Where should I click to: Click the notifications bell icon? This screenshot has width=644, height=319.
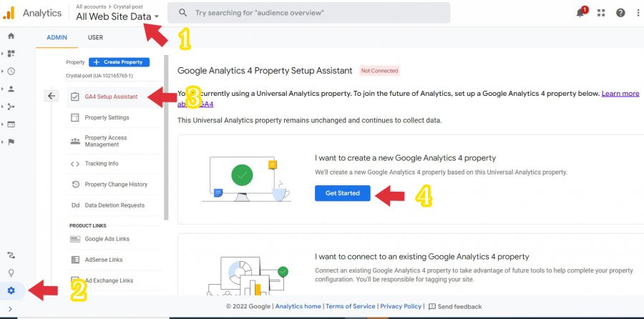pos(580,13)
